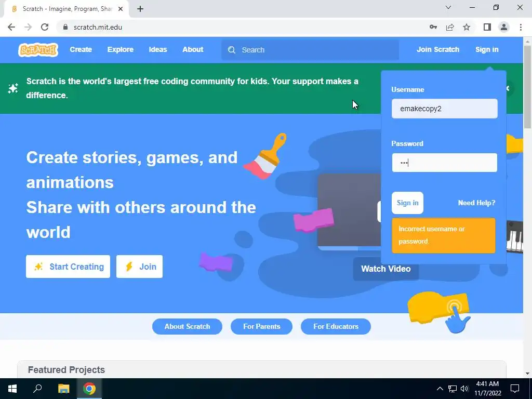This screenshot has height=399, width=532.
Task: Click the Watch Video button
Action: click(386, 269)
